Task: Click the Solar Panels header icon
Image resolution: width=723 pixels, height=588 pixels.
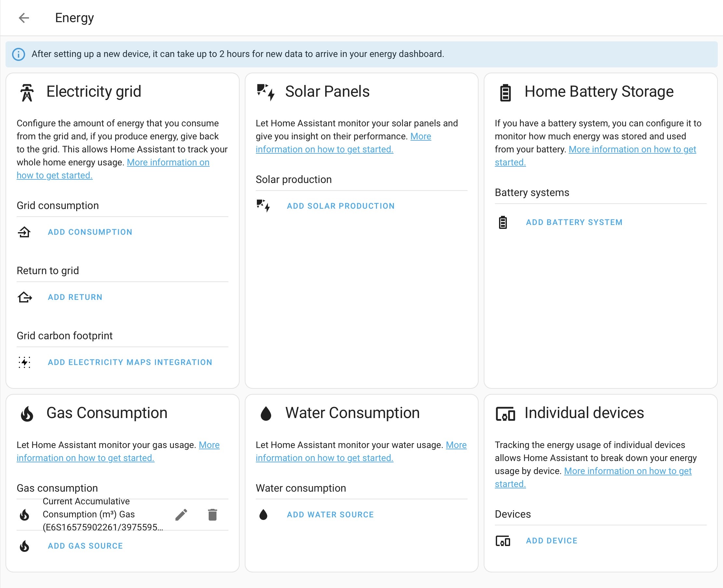Action: coord(266,92)
